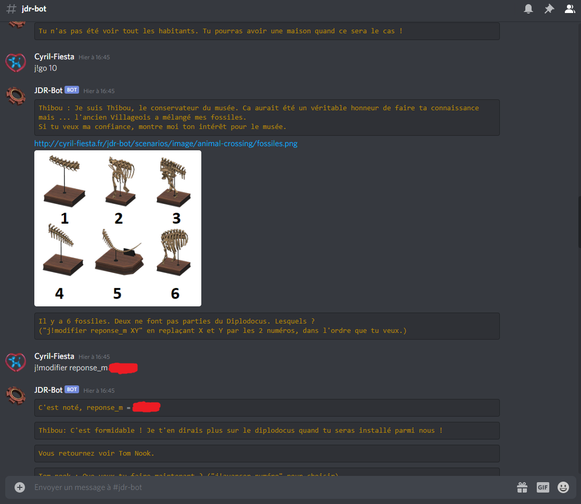This screenshot has width=581, height=504.
Task: Click JDR-Bot gear avatar above Thibou message
Action: click(16, 96)
